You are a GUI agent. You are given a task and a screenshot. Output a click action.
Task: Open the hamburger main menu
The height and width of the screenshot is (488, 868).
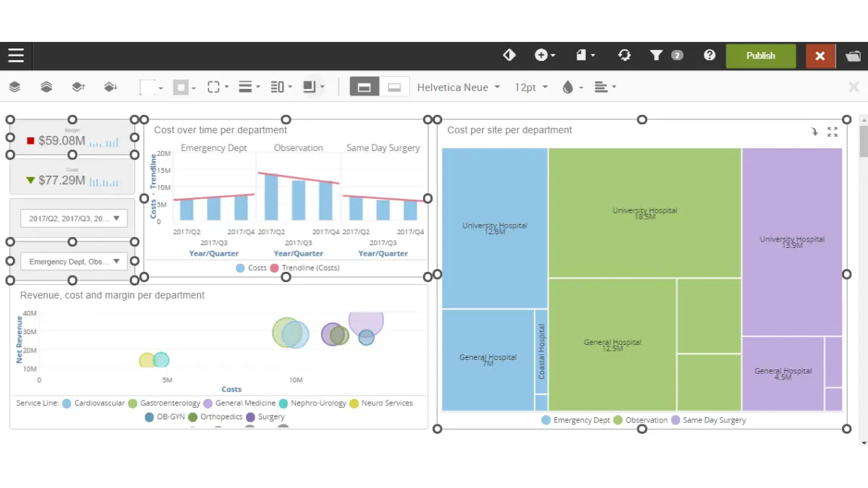16,56
